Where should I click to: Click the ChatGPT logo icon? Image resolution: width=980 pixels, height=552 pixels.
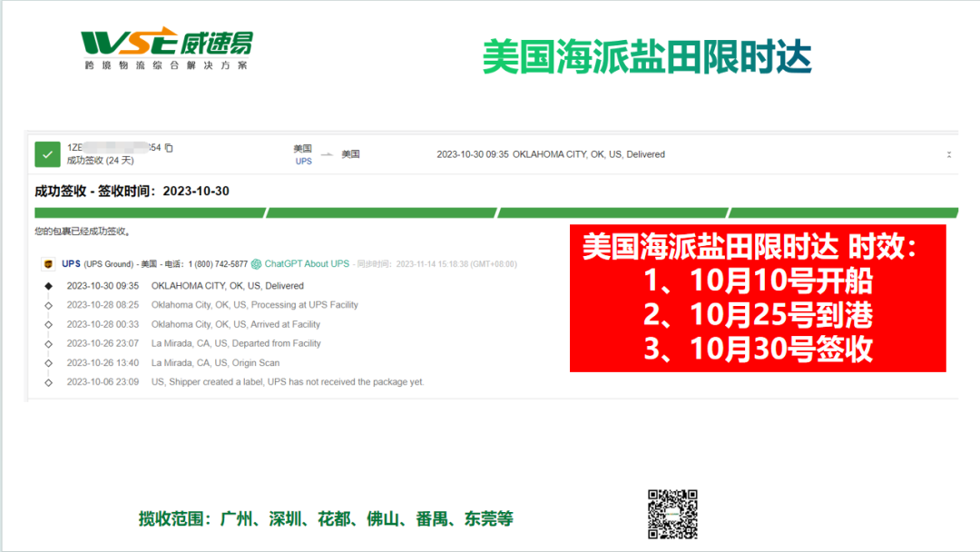[257, 264]
